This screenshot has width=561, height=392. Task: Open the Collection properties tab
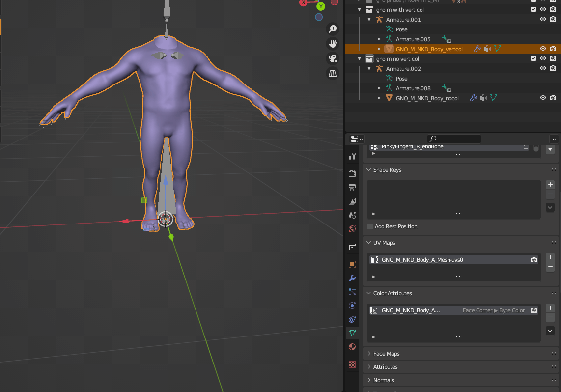352,247
